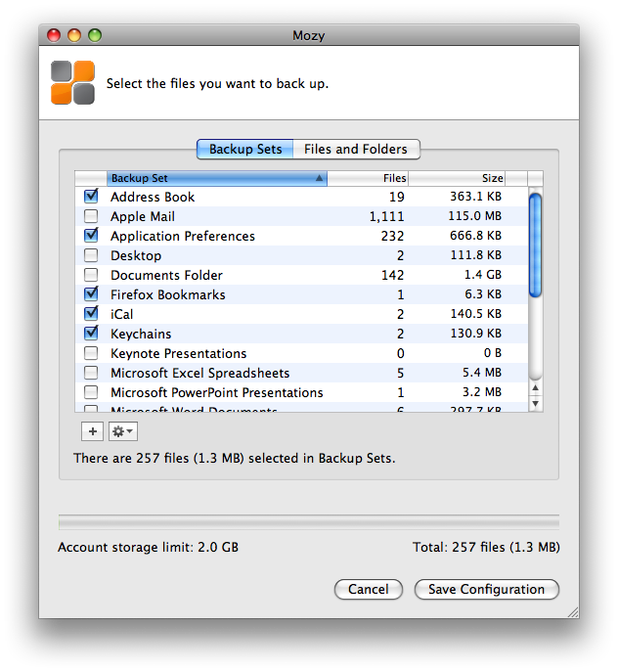Tick the Documents Folder checkbox
618x672 pixels.
(x=91, y=275)
